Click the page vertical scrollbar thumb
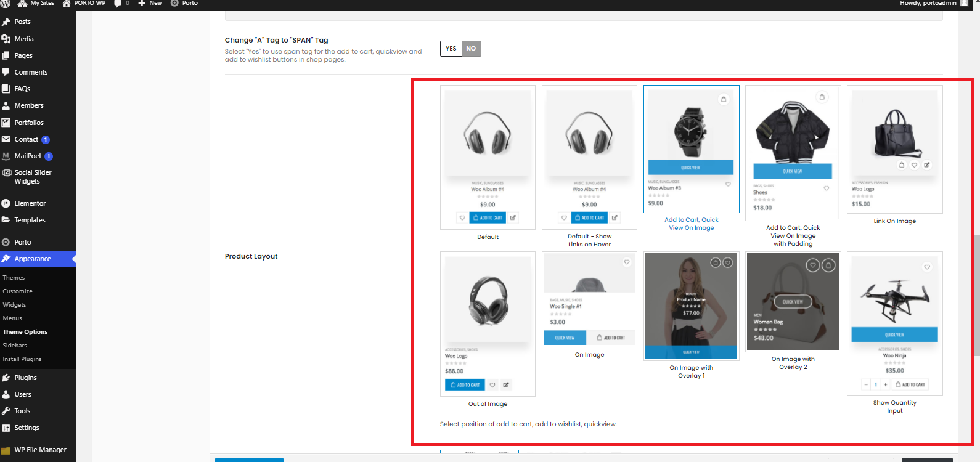The image size is (980, 462). (976, 296)
